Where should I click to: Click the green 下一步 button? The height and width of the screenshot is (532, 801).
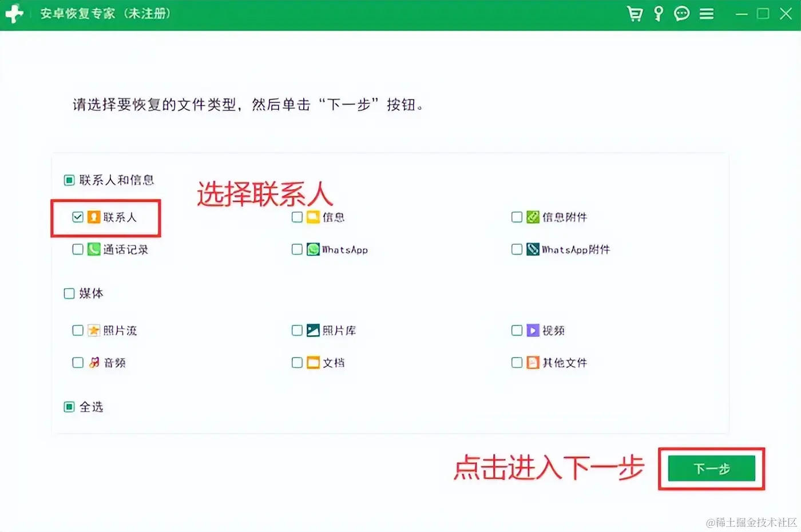[712, 469]
